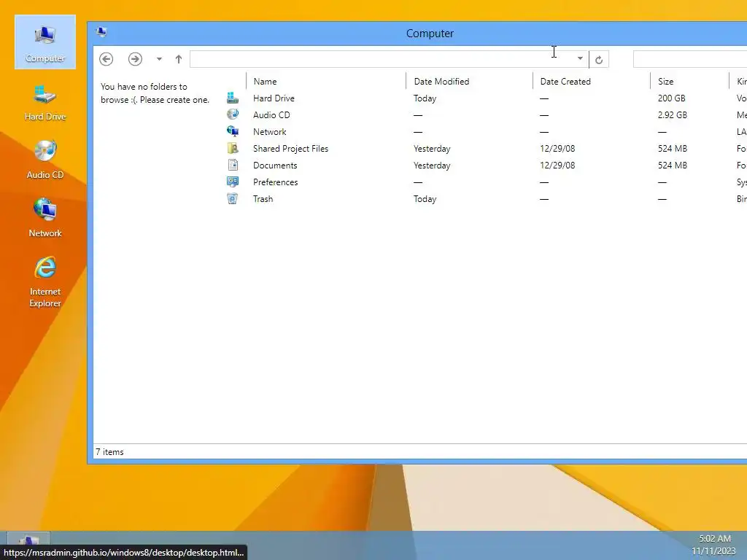747x560 pixels.
Task: Select the 'Audio CD' name in list
Action: click(x=271, y=114)
